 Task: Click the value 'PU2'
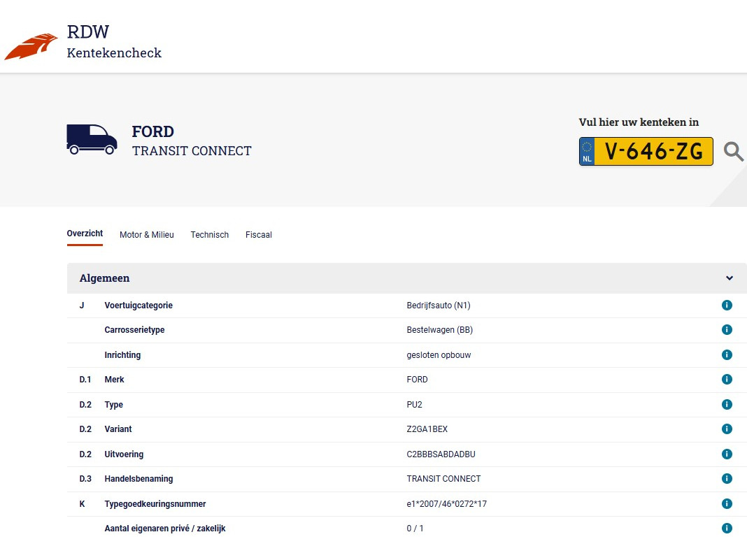[x=415, y=405]
